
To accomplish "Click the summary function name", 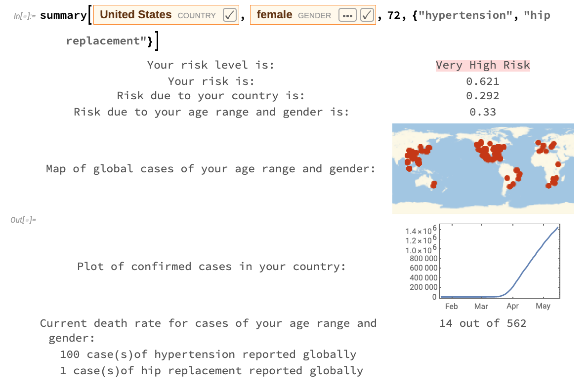I will click(63, 15).
